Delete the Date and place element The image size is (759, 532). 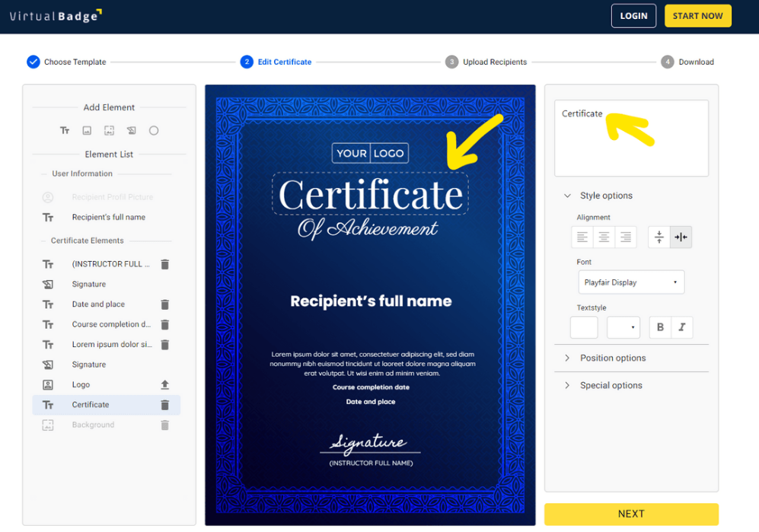pos(164,304)
